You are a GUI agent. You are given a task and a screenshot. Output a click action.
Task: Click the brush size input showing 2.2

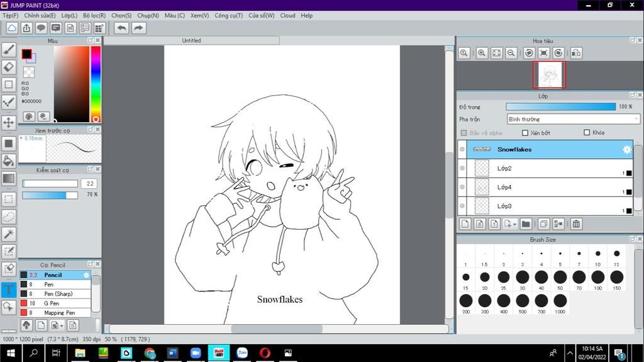pos(90,183)
